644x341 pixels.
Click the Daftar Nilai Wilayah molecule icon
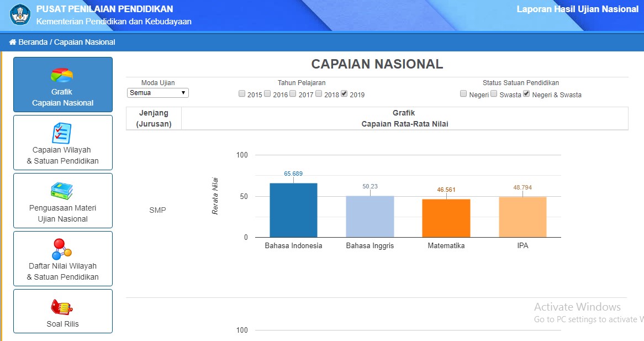(x=62, y=249)
